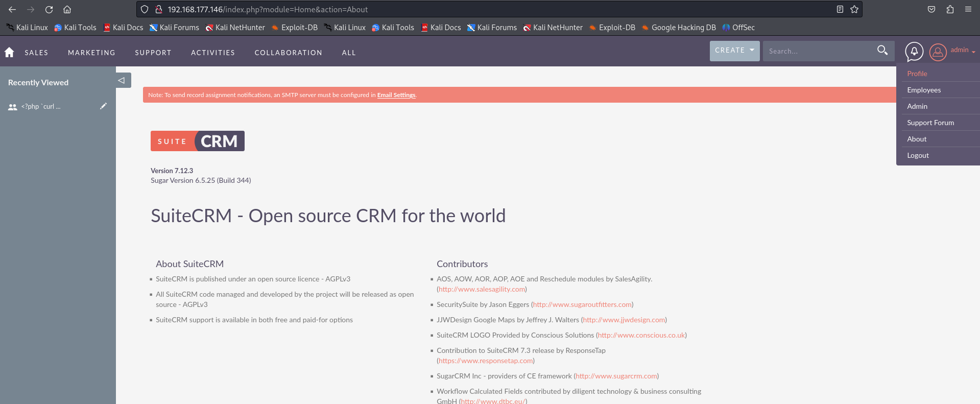The image size is (980, 404).
Task: Expand the CREATE dropdown
Action: coord(734,51)
